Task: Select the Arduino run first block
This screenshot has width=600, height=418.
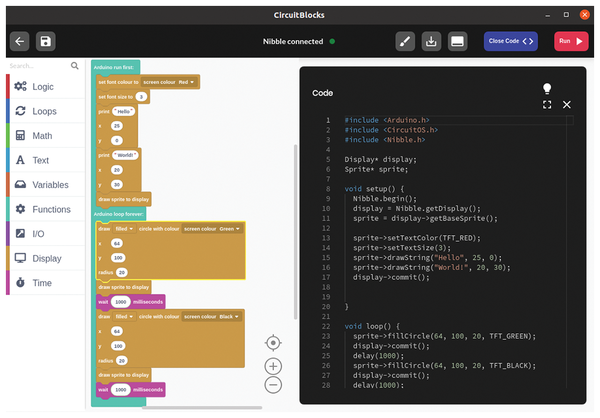Action: pyautogui.click(x=116, y=67)
